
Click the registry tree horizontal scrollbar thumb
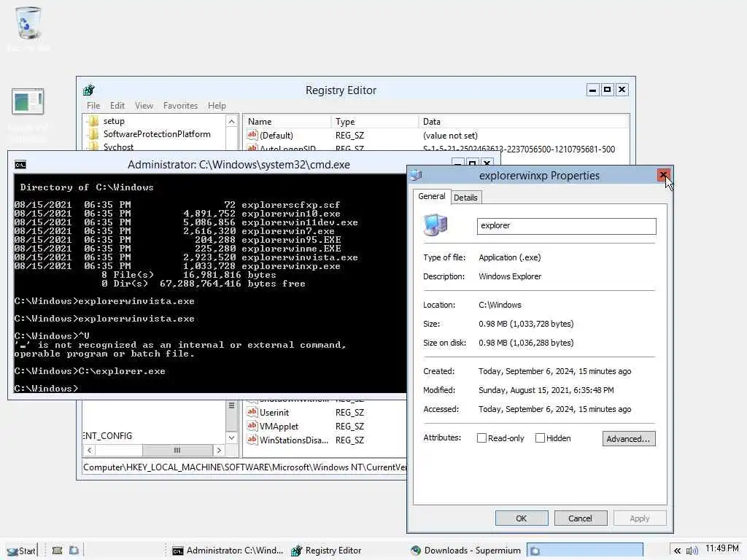177,450
